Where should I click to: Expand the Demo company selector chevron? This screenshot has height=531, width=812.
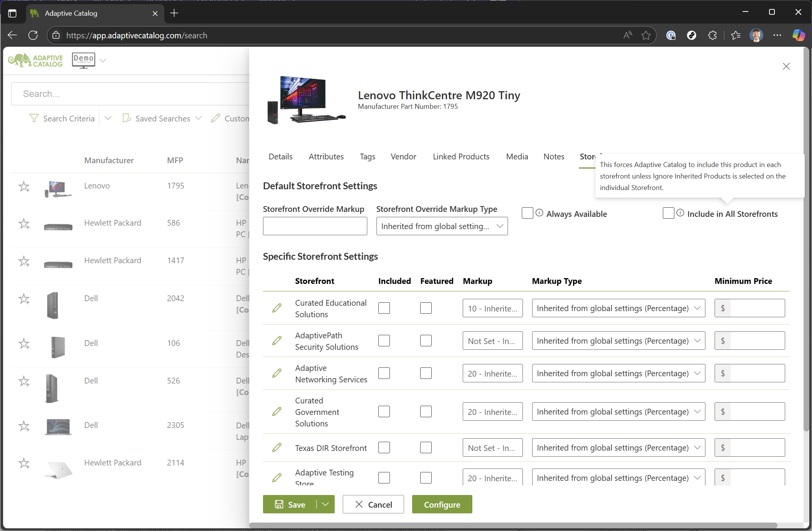pyautogui.click(x=103, y=60)
